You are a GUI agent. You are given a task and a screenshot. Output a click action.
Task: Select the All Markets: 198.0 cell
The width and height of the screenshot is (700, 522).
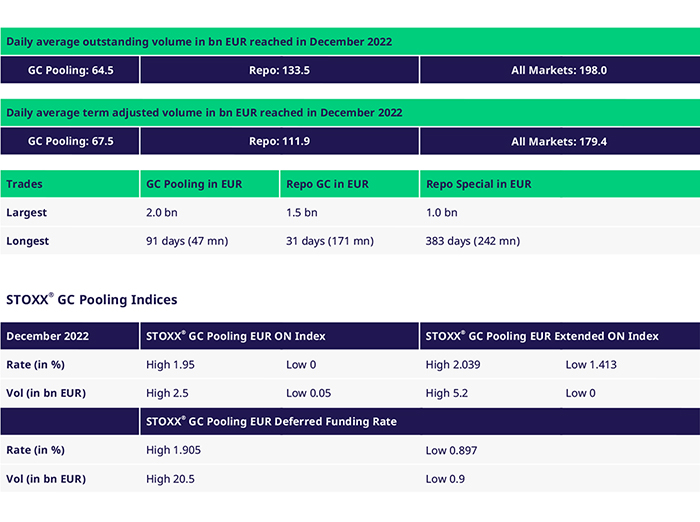point(559,70)
